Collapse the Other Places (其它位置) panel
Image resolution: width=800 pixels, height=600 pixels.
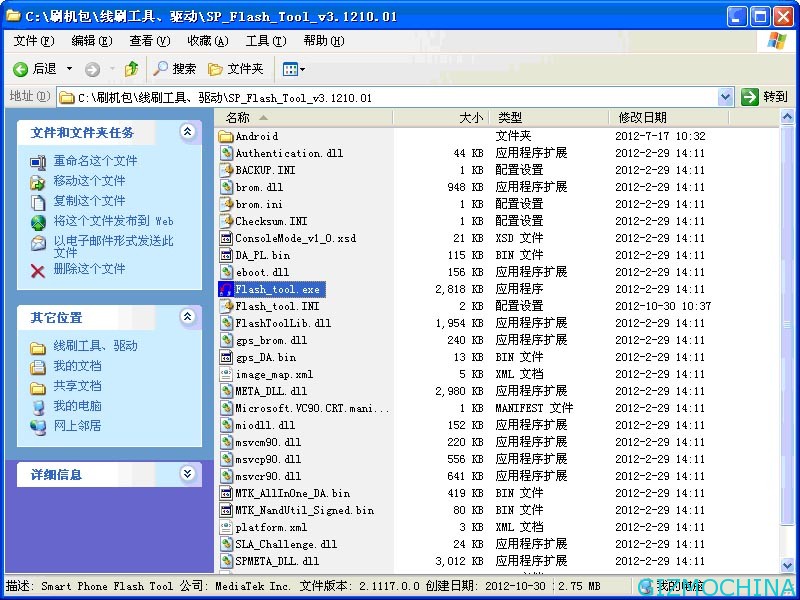click(188, 316)
